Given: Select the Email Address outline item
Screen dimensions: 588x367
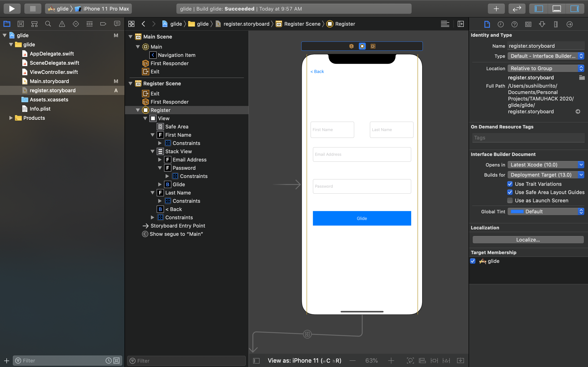Looking at the screenshot, I should 189,160.
